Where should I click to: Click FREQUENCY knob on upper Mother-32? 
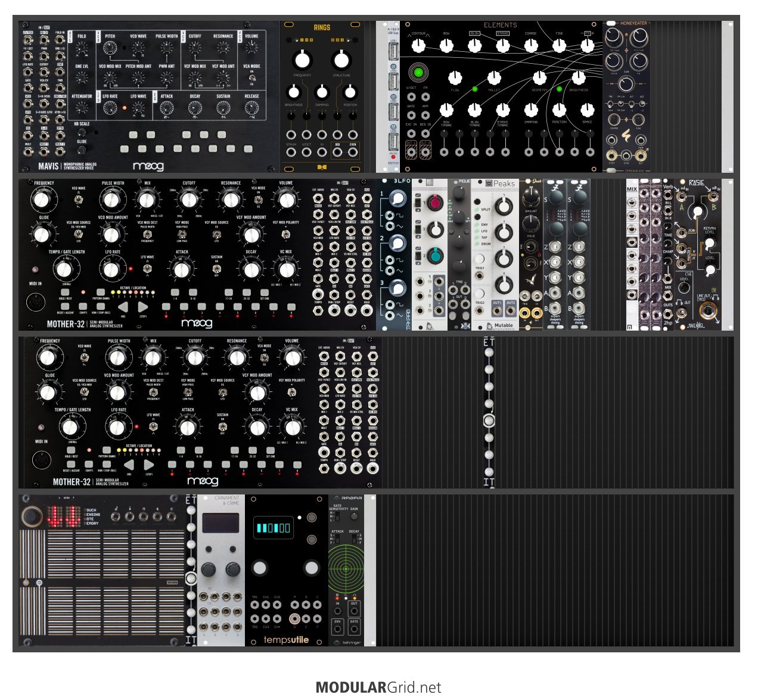point(42,200)
